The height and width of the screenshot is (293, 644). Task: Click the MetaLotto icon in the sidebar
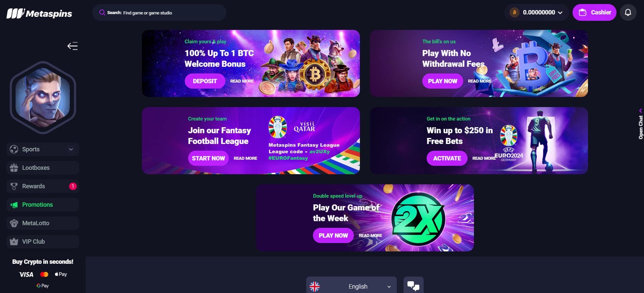[x=14, y=223]
